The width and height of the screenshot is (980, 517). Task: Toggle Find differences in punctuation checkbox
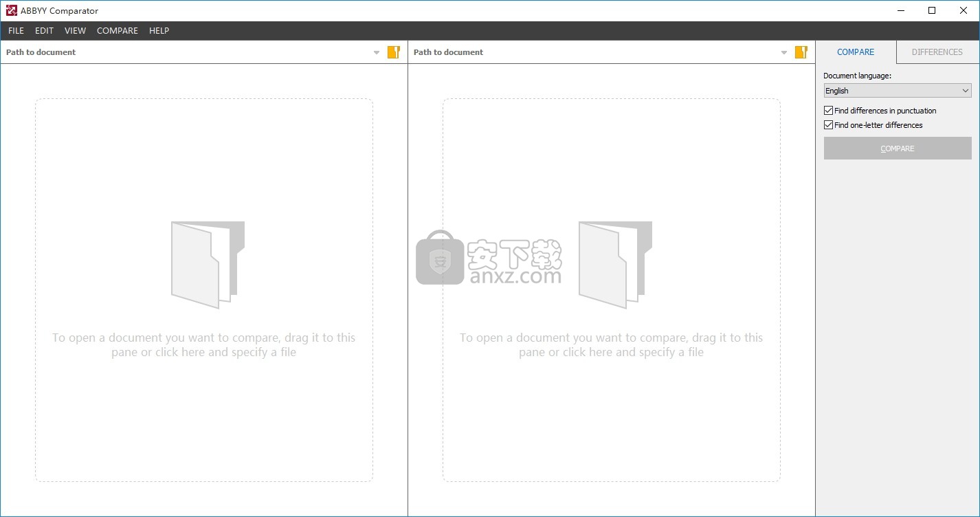coord(829,111)
